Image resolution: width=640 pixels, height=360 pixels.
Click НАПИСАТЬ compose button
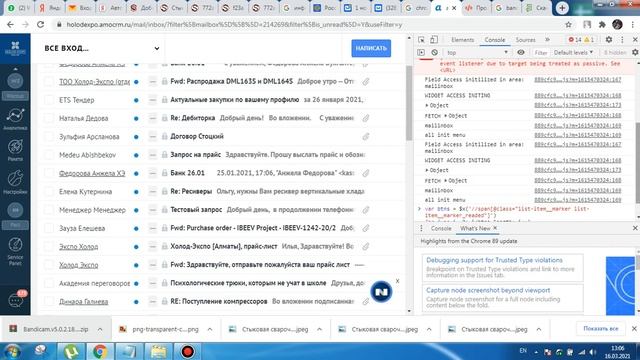tap(371, 48)
